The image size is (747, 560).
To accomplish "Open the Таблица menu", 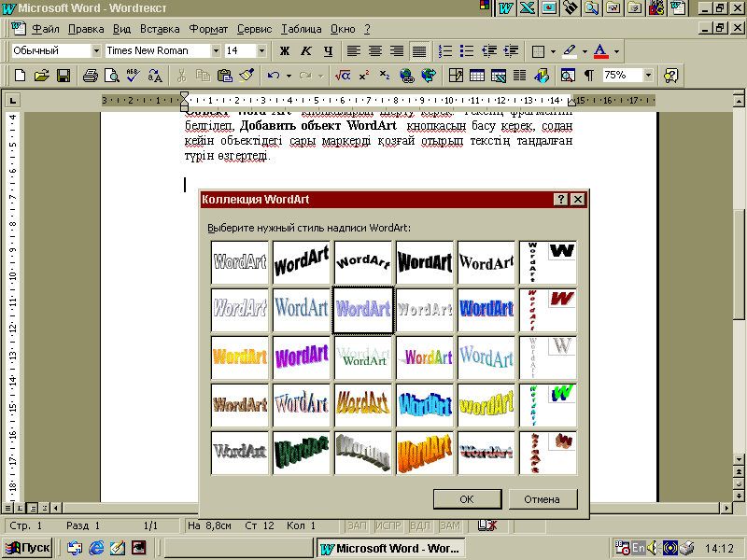I will (x=301, y=29).
